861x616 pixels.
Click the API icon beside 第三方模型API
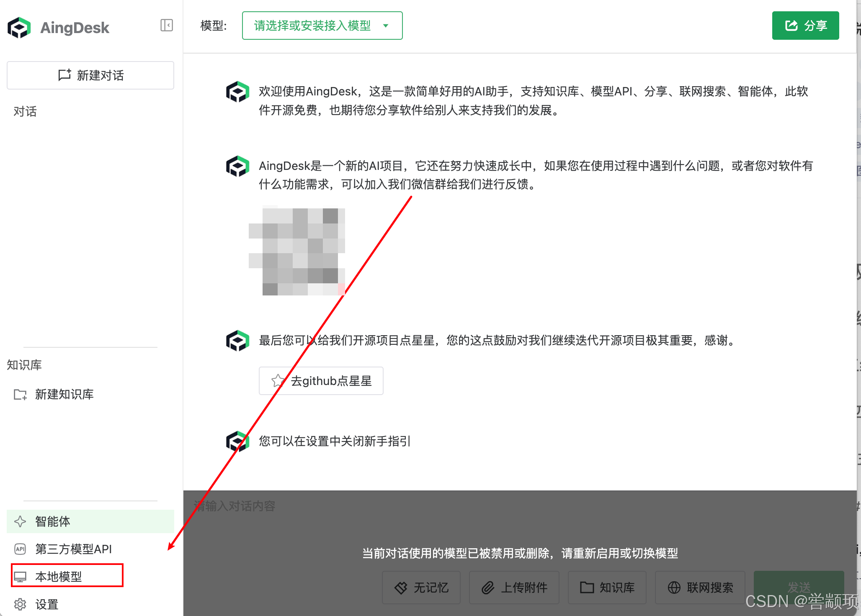click(20, 549)
